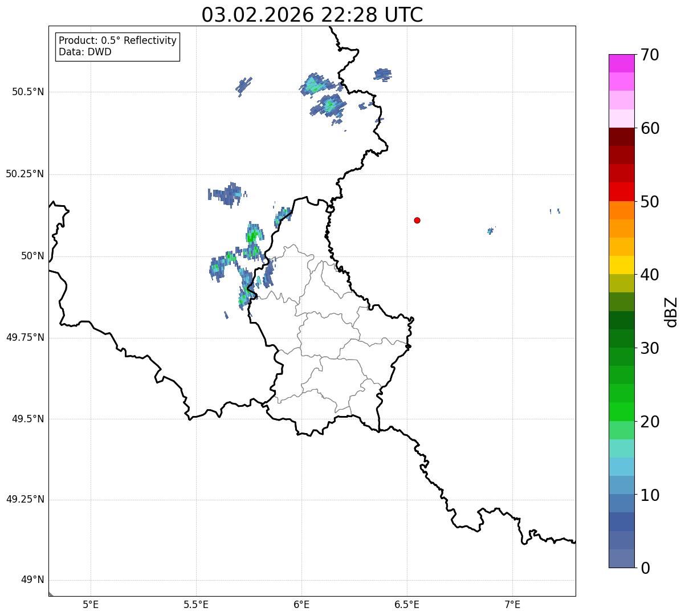Pick the magenta swatch at colorbar top
The width and height of the screenshot is (685, 616).
point(622,63)
